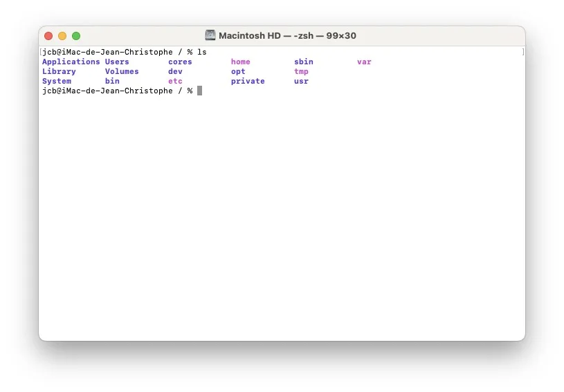564x392 pixels.
Task: Click the 'tmp' entry in listing
Action: [301, 71]
